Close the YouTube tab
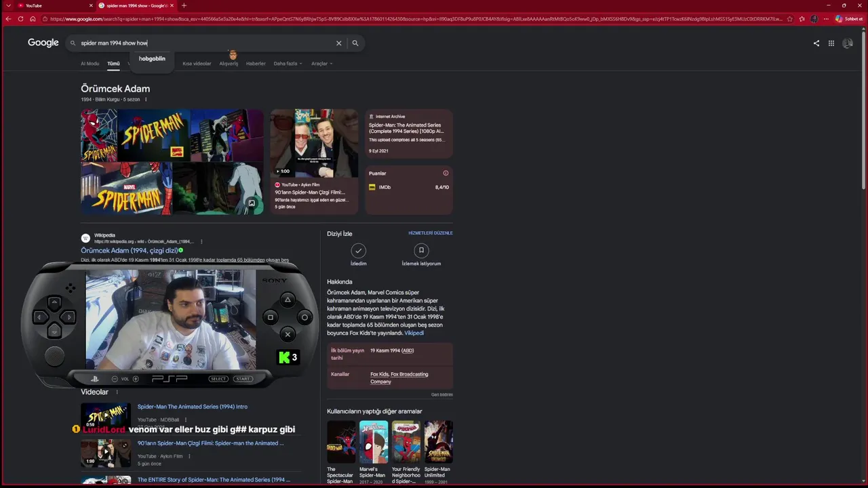This screenshot has width=868, height=488. click(x=91, y=5)
